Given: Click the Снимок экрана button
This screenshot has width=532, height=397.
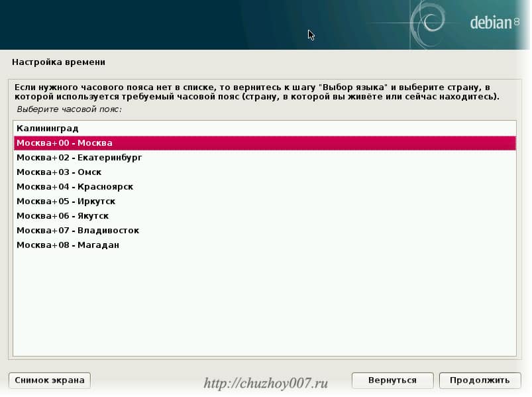Looking at the screenshot, I should tap(50, 380).
